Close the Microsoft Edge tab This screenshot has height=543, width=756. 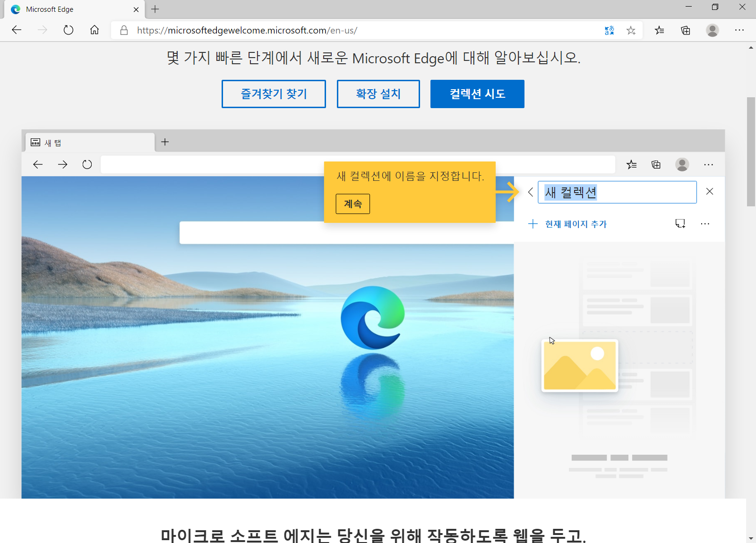136,9
